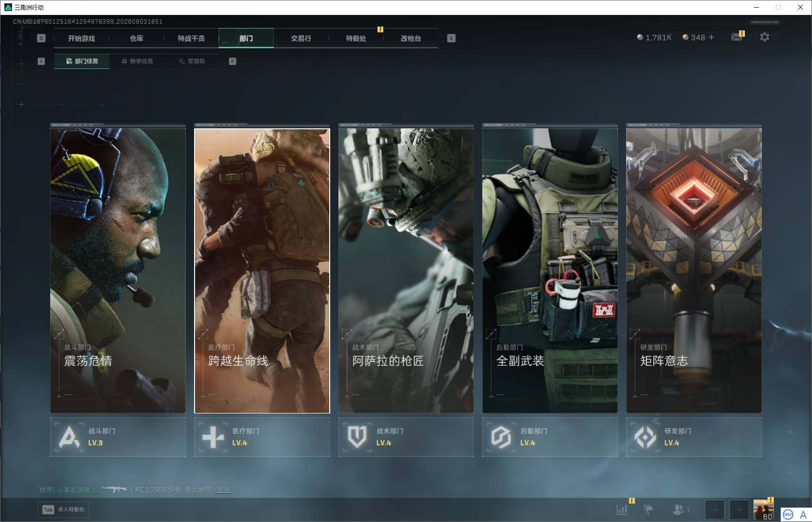Click the plus icon beside 348 currency
Viewport: 812px width, 522px height.
pos(711,37)
